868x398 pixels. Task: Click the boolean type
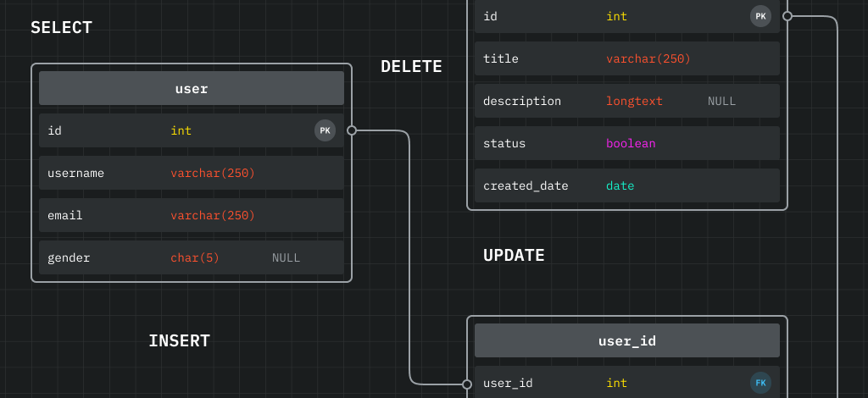[631, 144]
